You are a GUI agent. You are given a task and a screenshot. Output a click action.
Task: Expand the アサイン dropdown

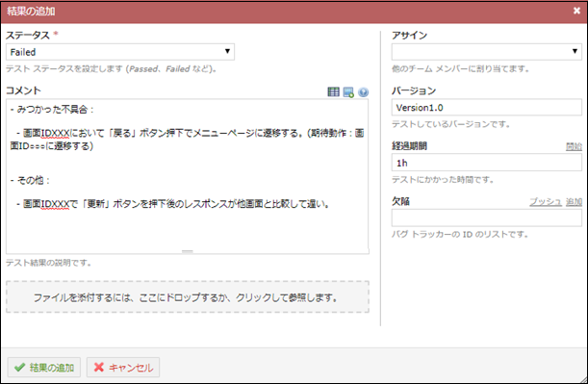tap(486, 51)
